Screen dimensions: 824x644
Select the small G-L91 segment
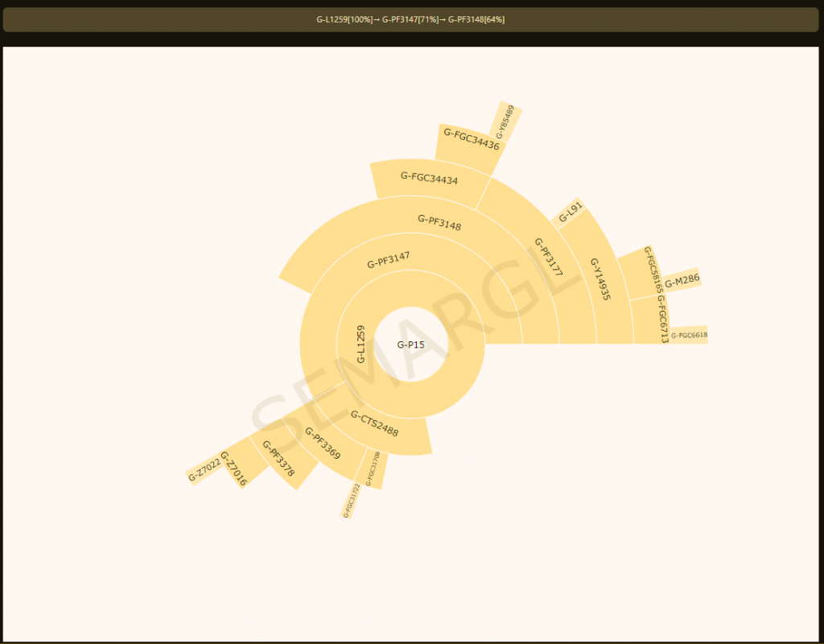pyautogui.click(x=570, y=212)
